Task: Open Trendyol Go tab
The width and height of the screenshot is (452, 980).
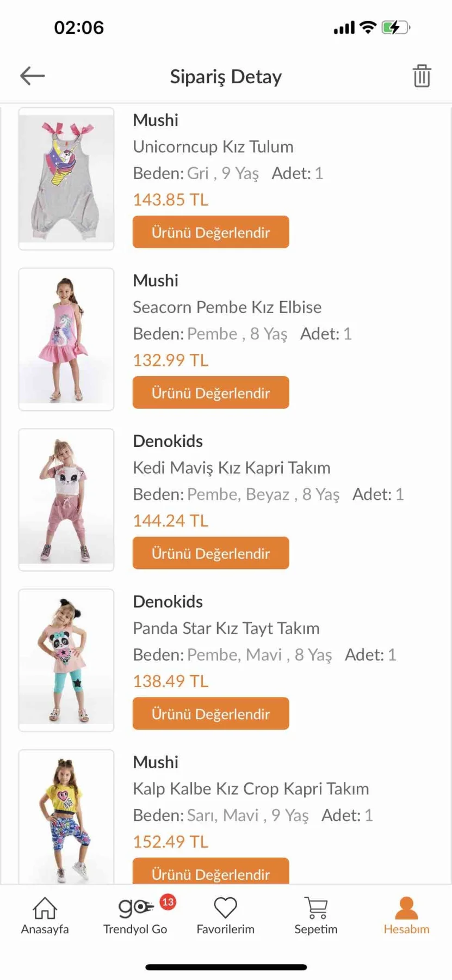Action: point(135,915)
